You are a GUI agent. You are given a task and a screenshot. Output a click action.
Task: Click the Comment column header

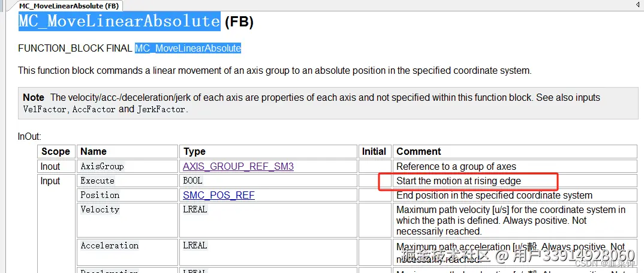click(419, 151)
